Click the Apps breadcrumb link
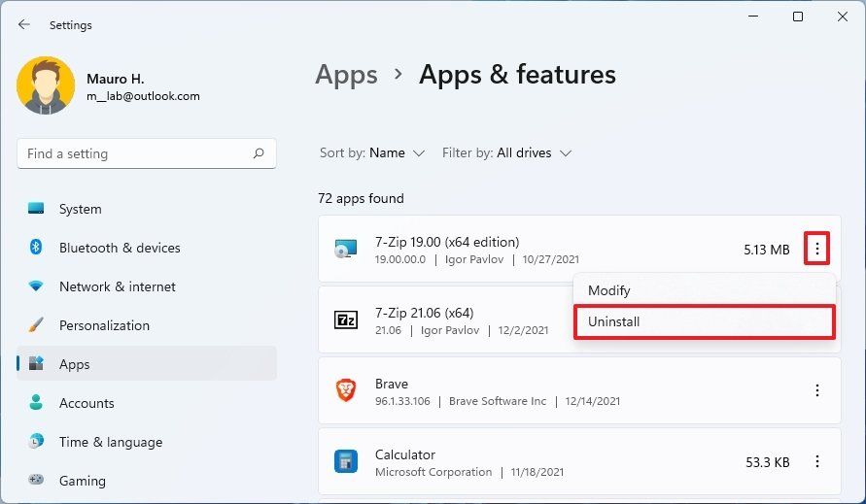This screenshot has height=504, width=866. [x=346, y=75]
